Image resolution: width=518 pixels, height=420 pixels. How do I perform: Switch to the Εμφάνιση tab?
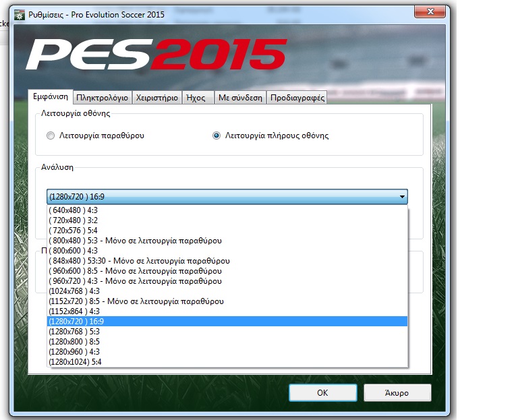click(x=50, y=97)
